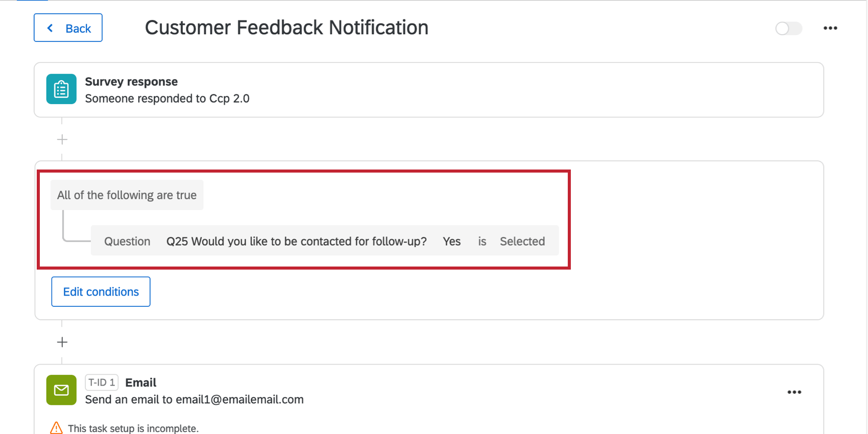Click the Survey response clipboard icon
868x434 pixels.
61,89
